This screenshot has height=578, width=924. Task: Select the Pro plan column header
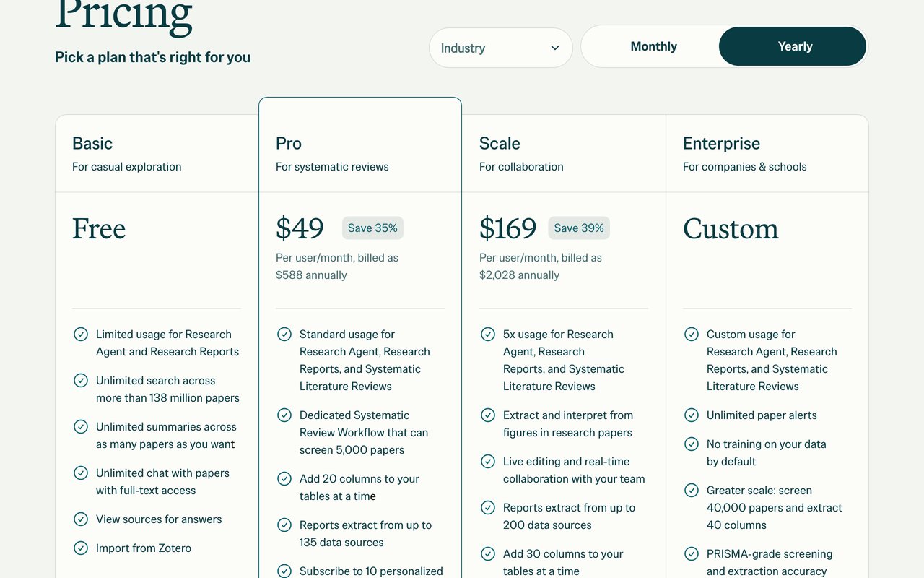pyautogui.click(x=289, y=143)
